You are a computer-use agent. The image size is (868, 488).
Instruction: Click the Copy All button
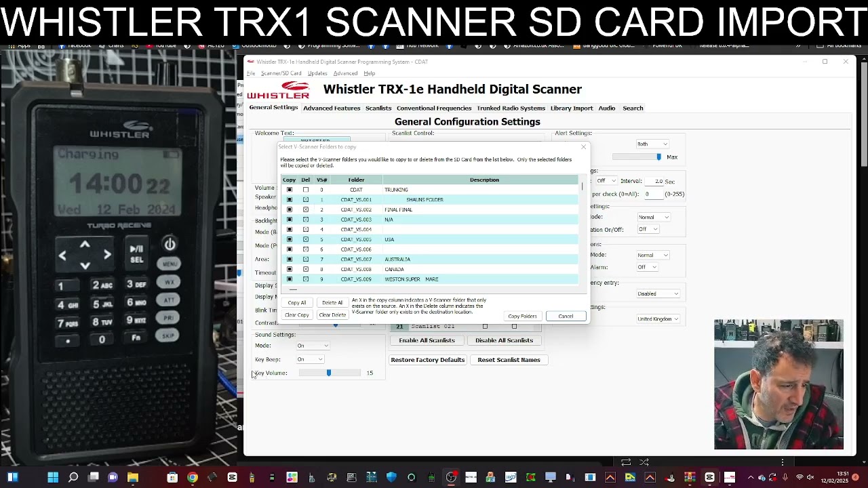point(297,302)
